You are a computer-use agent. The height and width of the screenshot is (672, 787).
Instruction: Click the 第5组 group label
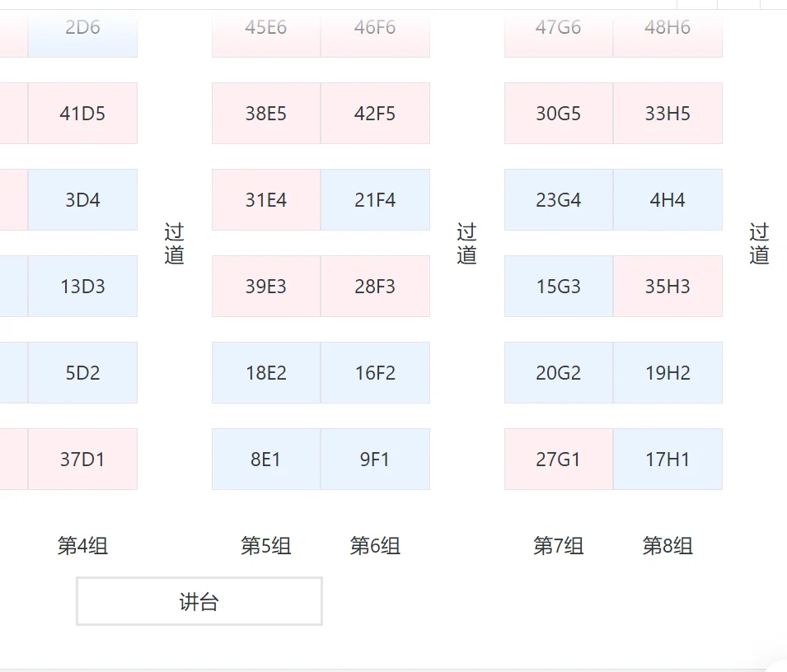[x=266, y=545]
